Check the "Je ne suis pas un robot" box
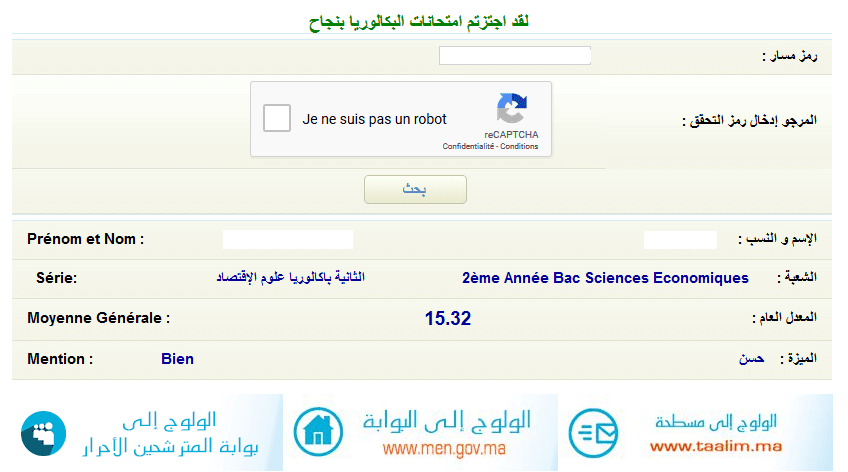 [277, 118]
